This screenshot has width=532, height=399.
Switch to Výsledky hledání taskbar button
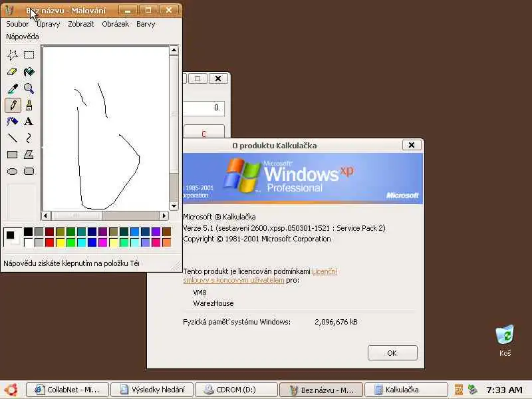point(152,390)
